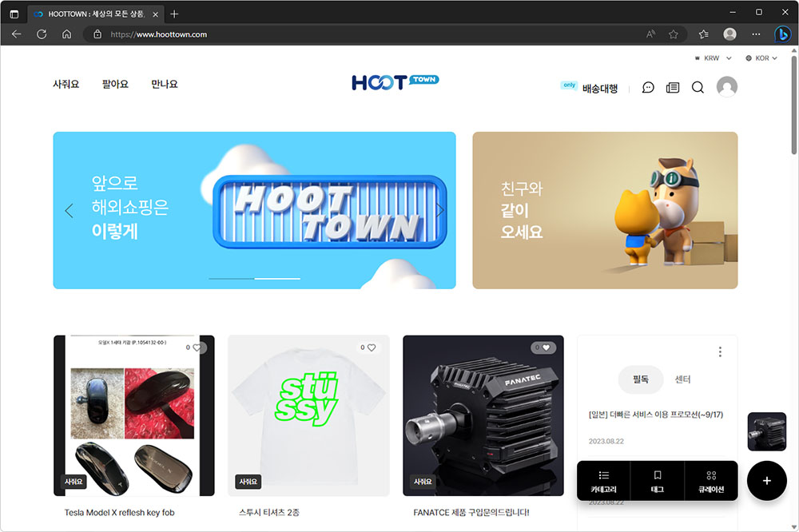Like the FANATEC item heart
799x532 pixels.
(546, 347)
